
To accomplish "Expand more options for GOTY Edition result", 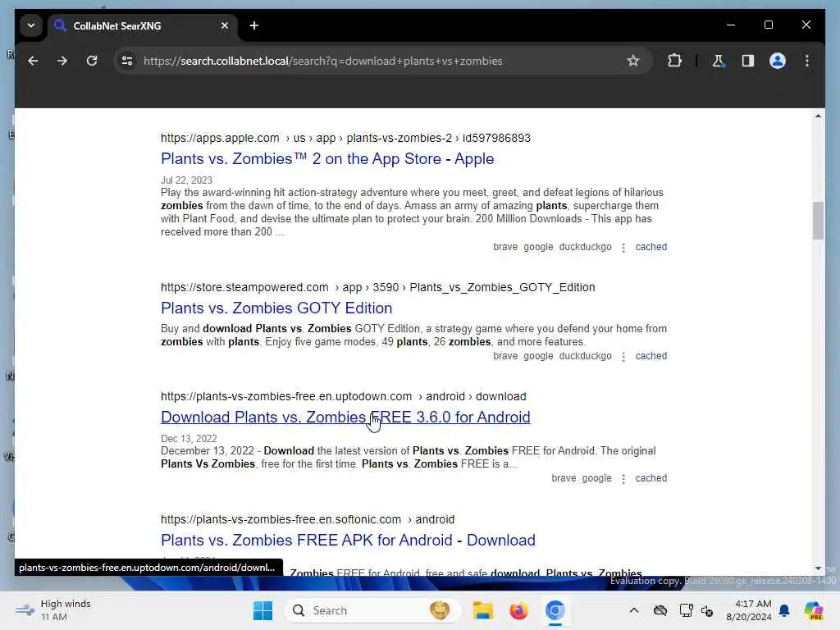I will [x=623, y=357].
